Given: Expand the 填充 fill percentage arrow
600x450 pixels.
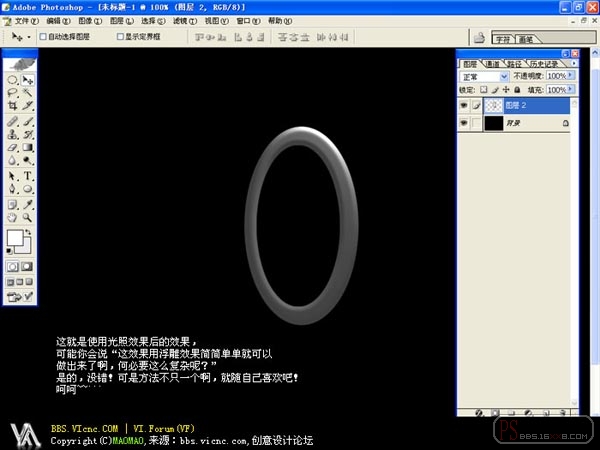Looking at the screenshot, I should pyautogui.click(x=571, y=90).
